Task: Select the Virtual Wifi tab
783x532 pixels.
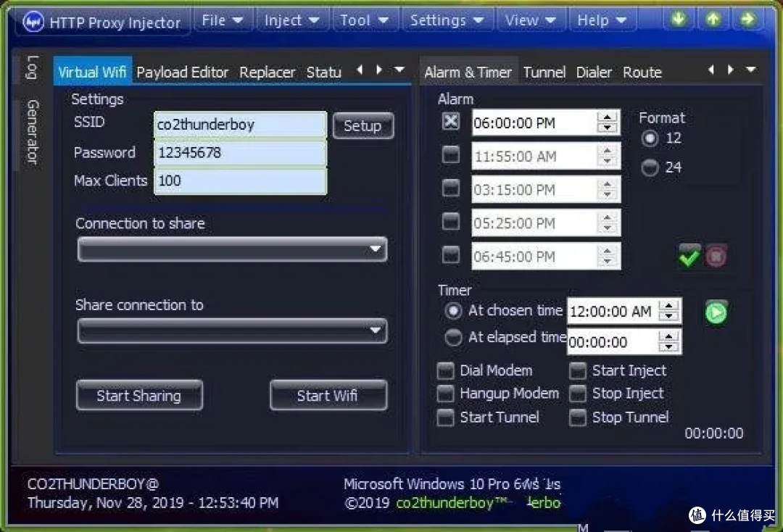Action: pyautogui.click(x=92, y=71)
